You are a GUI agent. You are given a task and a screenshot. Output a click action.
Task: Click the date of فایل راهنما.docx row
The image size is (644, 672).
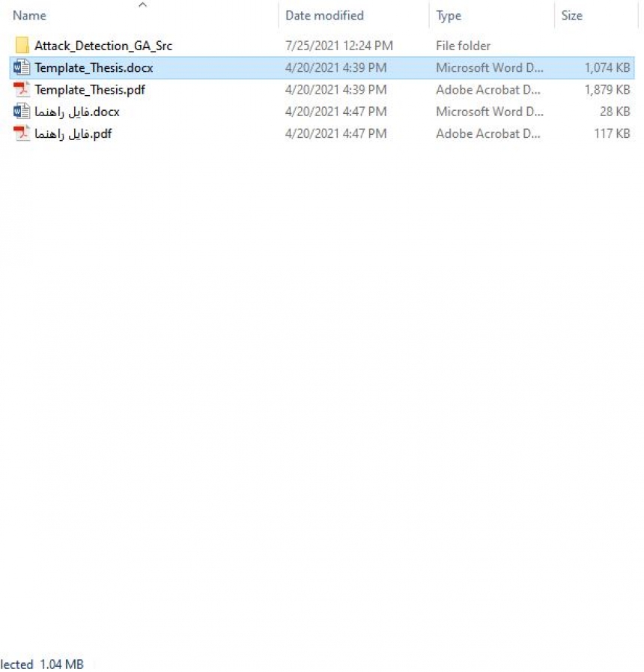(x=336, y=112)
